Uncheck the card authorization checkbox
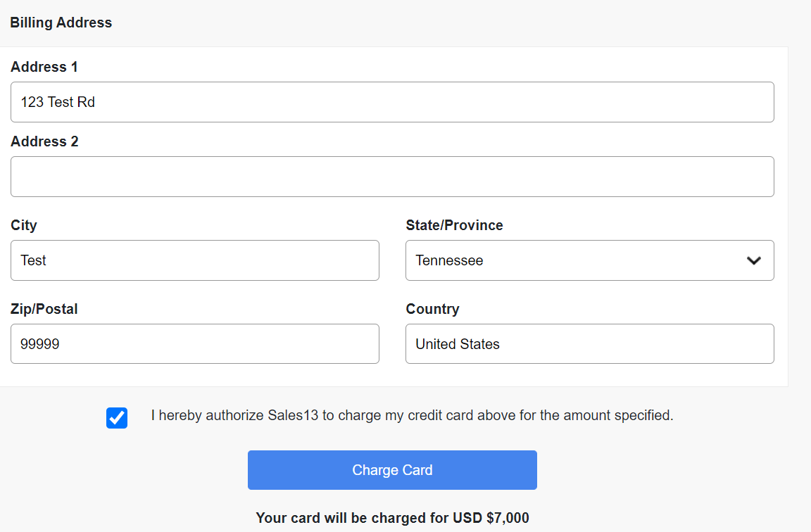The height and width of the screenshot is (532, 811). (x=117, y=418)
